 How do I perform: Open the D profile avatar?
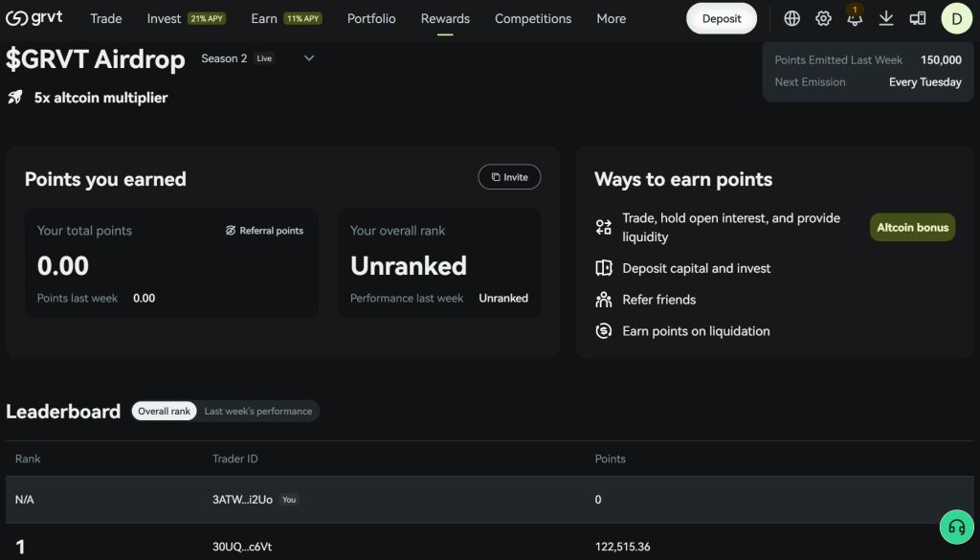957,17
